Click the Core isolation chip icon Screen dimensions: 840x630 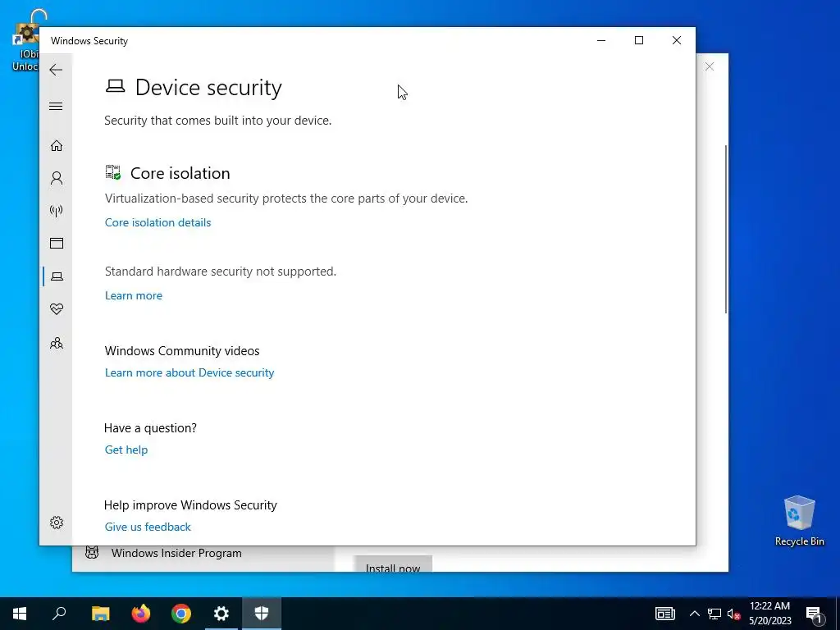(x=113, y=172)
